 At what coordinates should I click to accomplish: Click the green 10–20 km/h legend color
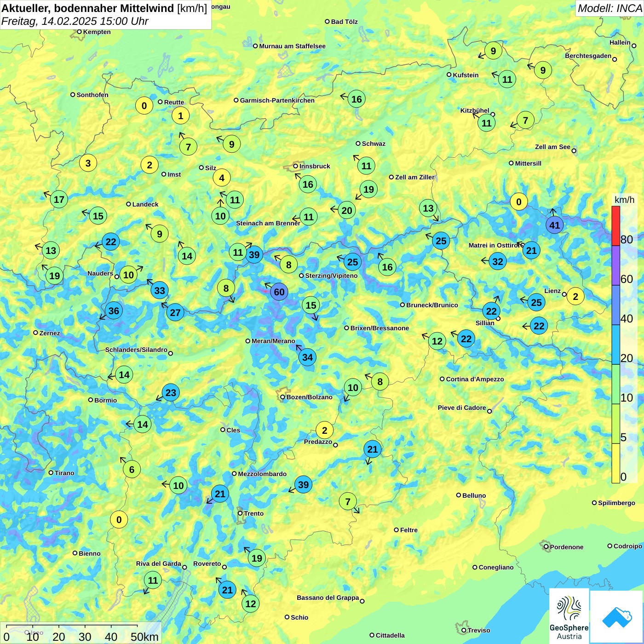point(615,384)
